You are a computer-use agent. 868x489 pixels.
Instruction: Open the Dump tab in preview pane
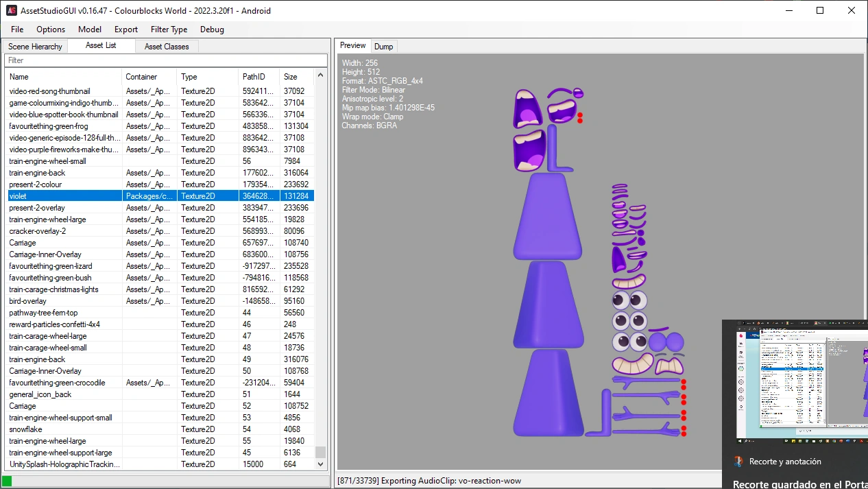[383, 46]
